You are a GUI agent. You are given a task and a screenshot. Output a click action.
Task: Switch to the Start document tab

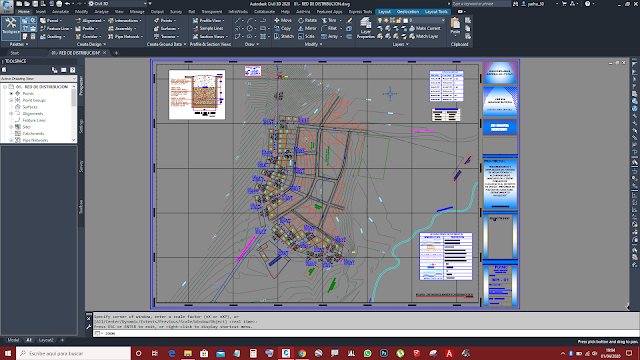[15, 53]
